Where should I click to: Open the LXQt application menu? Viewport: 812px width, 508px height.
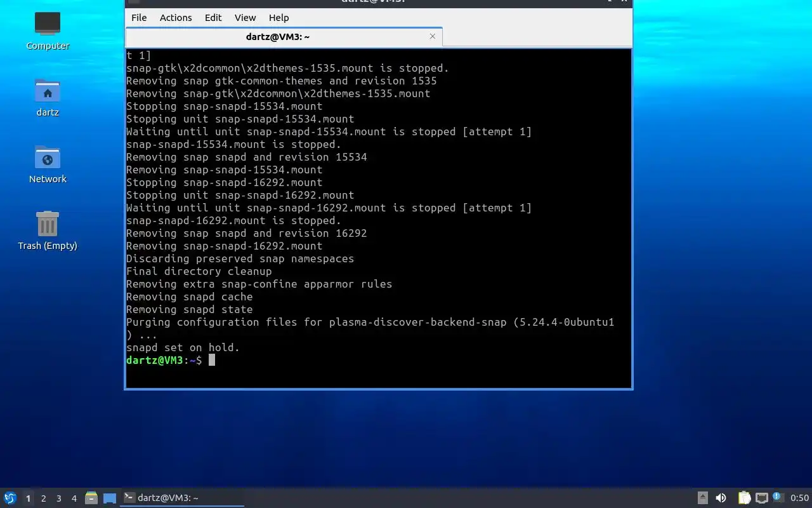(x=10, y=498)
